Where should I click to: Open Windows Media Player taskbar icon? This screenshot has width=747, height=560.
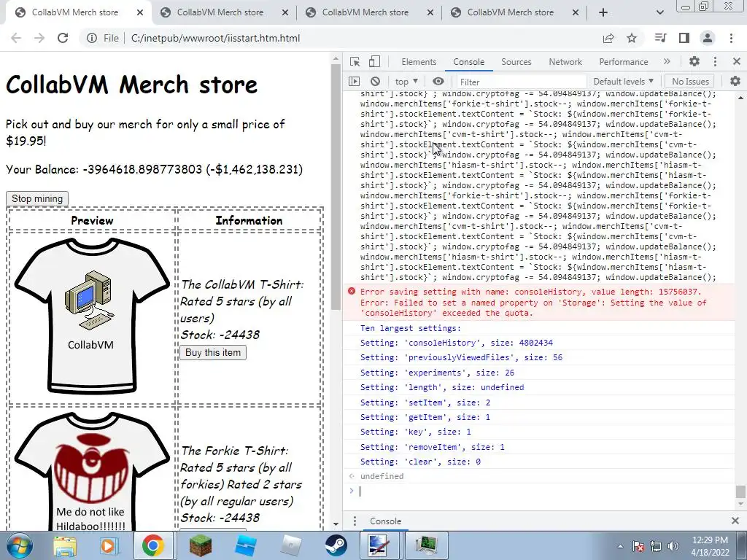[x=108, y=545]
